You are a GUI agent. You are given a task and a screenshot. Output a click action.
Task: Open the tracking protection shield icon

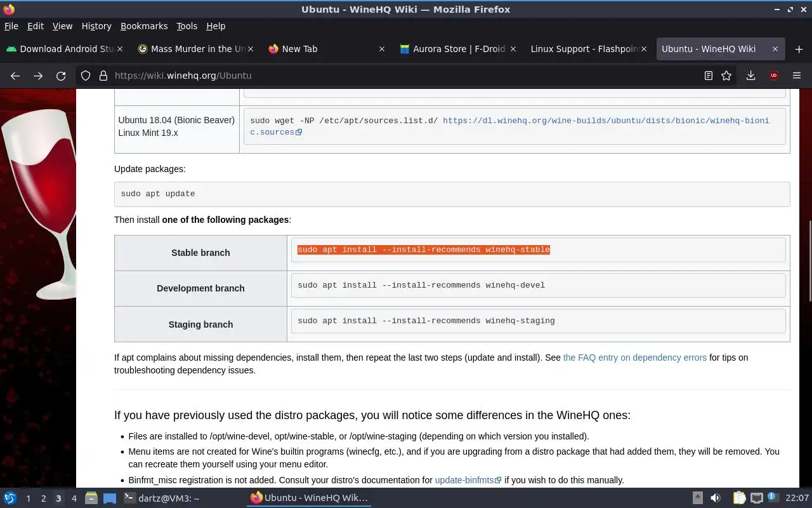tap(86, 76)
